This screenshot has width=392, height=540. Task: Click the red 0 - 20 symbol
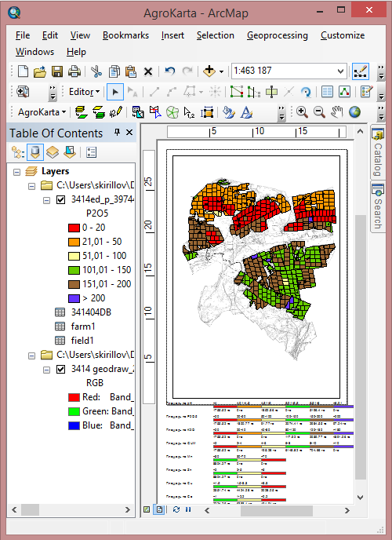click(x=74, y=228)
